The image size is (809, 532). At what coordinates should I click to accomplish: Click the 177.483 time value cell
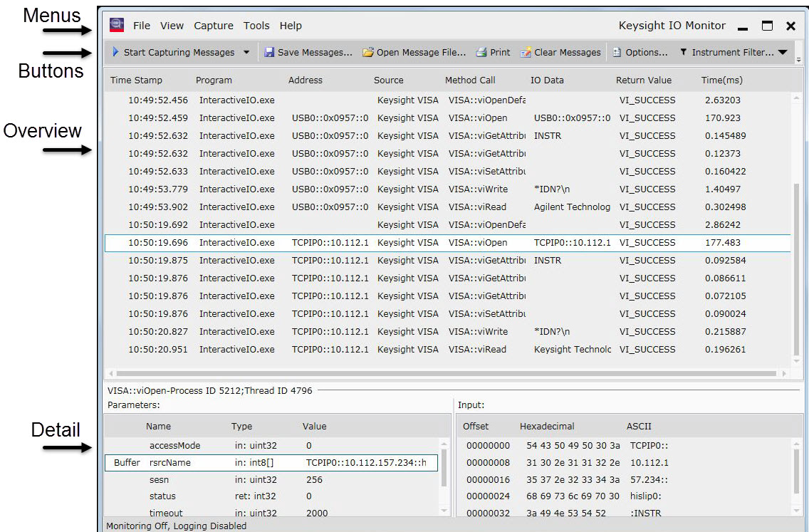[x=722, y=243]
